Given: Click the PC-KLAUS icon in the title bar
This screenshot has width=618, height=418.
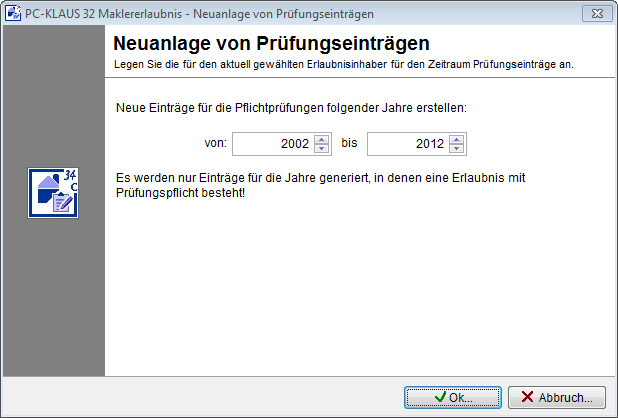Looking at the screenshot, I should [15, 13].
